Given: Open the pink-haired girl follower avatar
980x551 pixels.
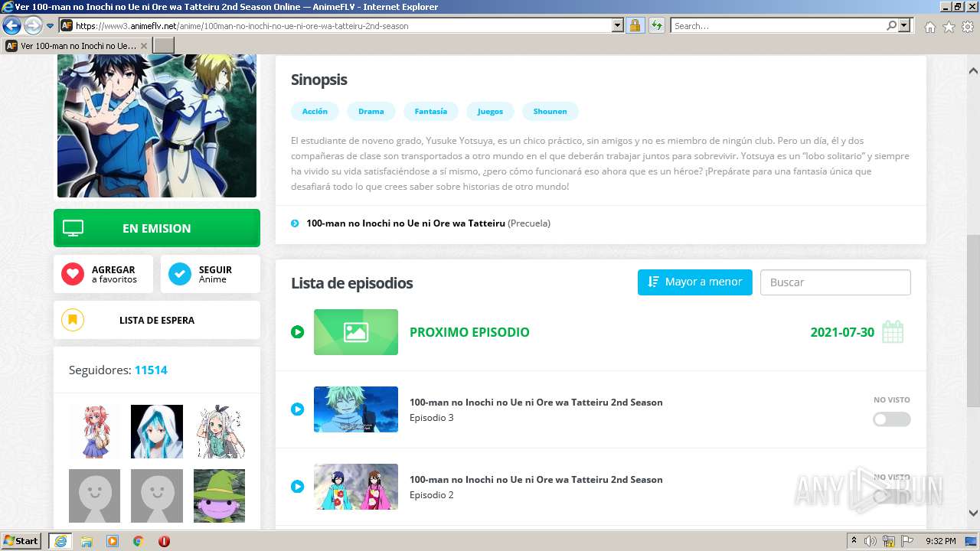Looking at the screenshot, I should [95, 432].
